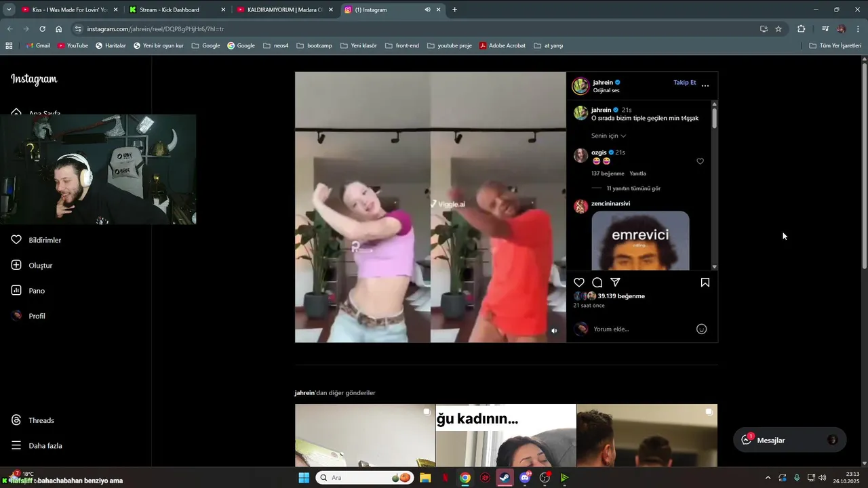This screenshot has width=868, height=488.
Task: Go back in browser history
Action: 9,29
